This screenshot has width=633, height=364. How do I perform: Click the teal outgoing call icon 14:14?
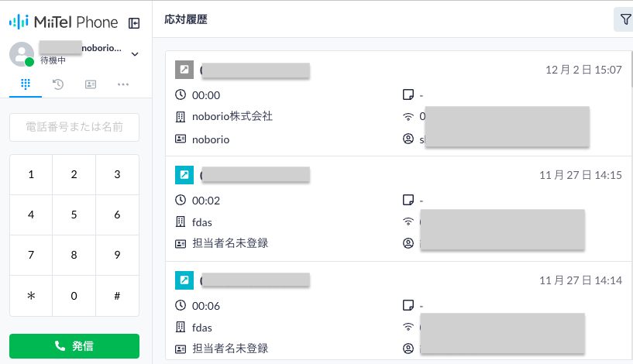pos(184,280)
